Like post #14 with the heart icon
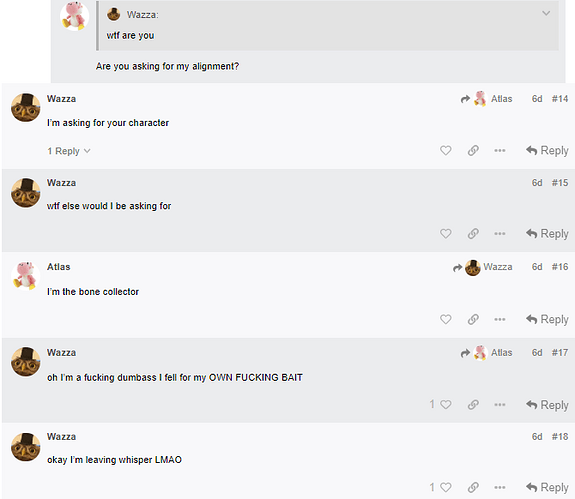The width and height of the screenshot is (575, 499). [x=446, y=150]
